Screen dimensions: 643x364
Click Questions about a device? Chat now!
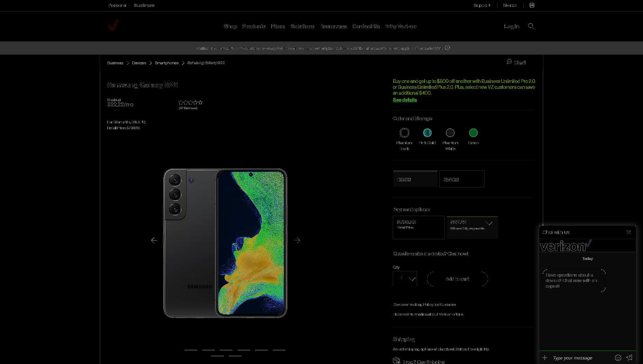click(430, 254)
